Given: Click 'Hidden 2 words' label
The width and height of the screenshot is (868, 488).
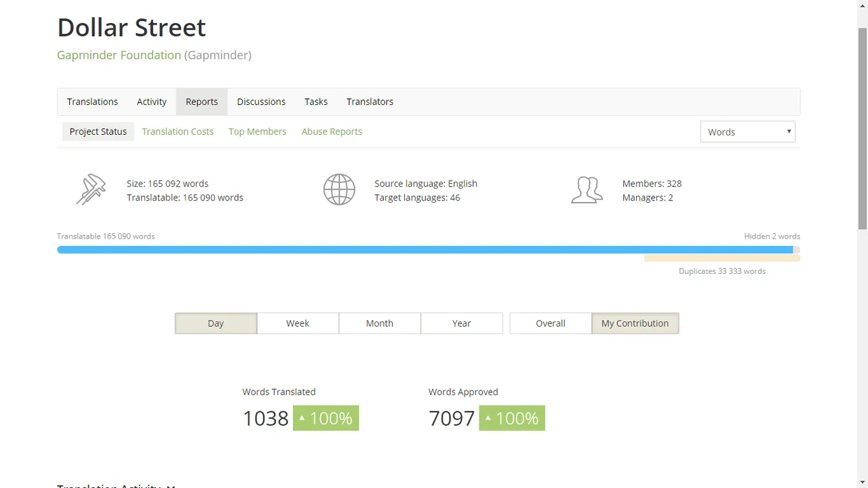Looking at the screenshot, I should coord(772,236).
